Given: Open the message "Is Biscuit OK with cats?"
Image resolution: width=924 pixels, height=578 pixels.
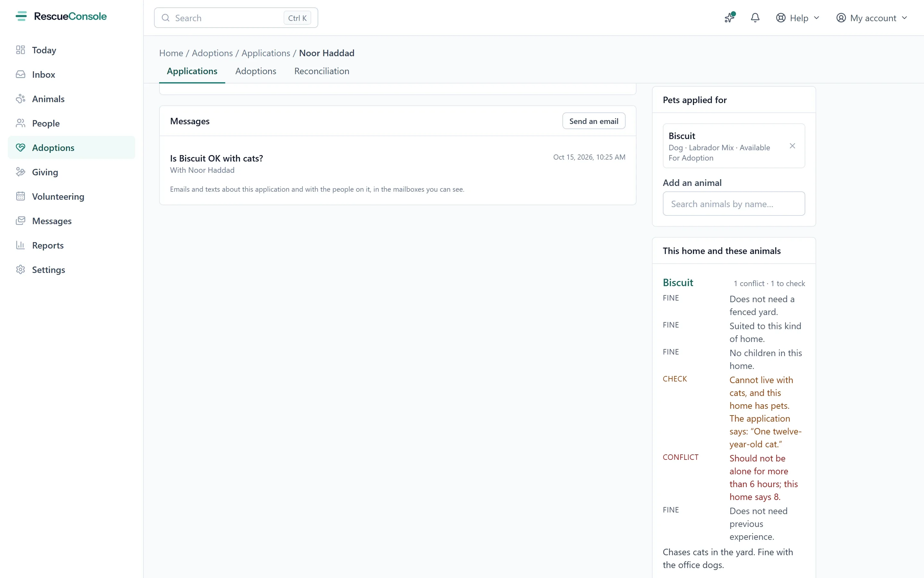Looking at the screenshot, I should [x=217, y=158].
